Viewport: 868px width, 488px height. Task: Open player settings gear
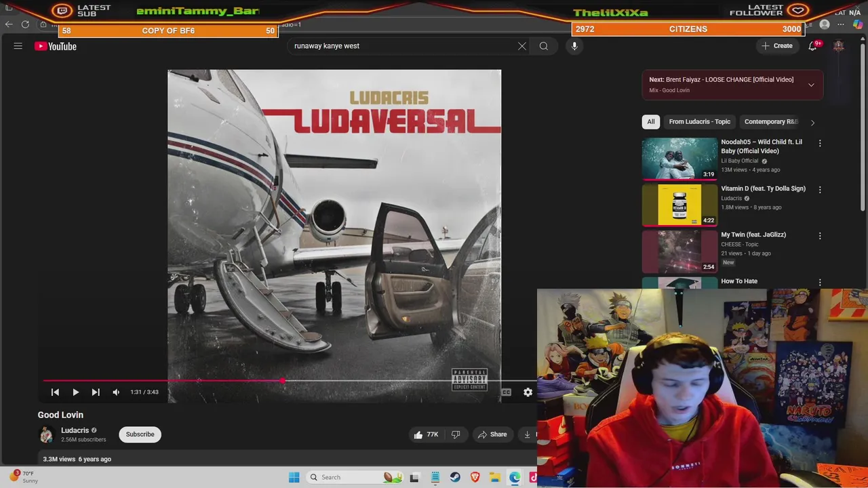528,392
